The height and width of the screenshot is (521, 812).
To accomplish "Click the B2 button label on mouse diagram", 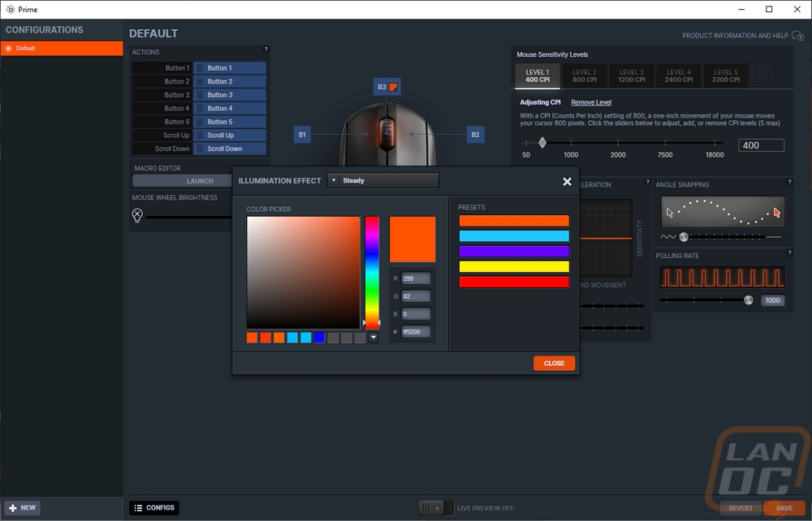I will (475, 135).
